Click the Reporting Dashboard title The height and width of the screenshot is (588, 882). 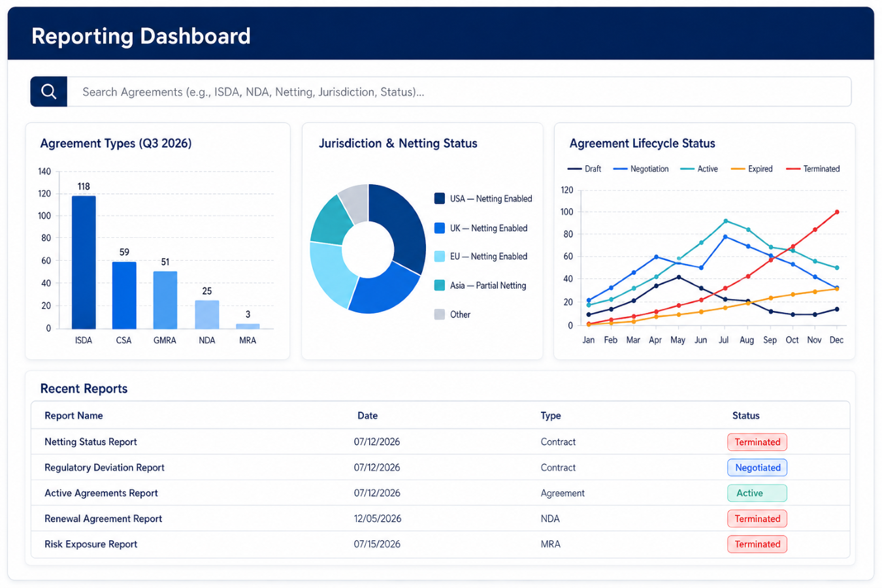click(x=141, y=36)
